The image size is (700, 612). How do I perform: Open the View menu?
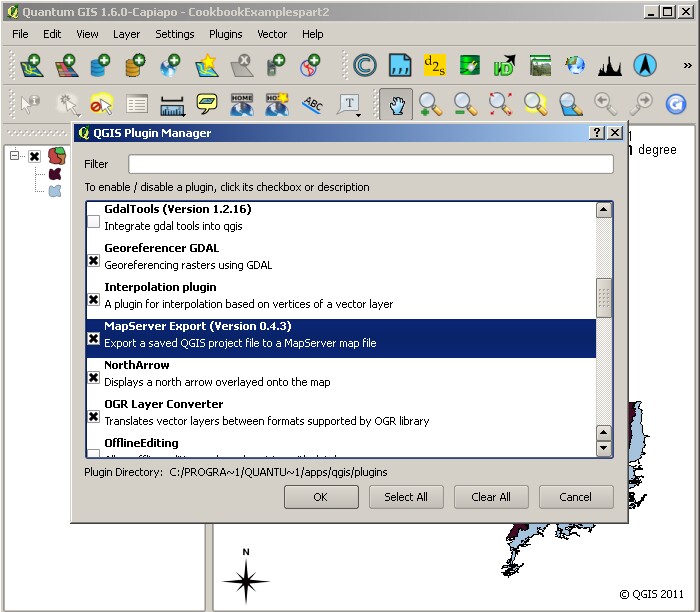tap(87, 34)
